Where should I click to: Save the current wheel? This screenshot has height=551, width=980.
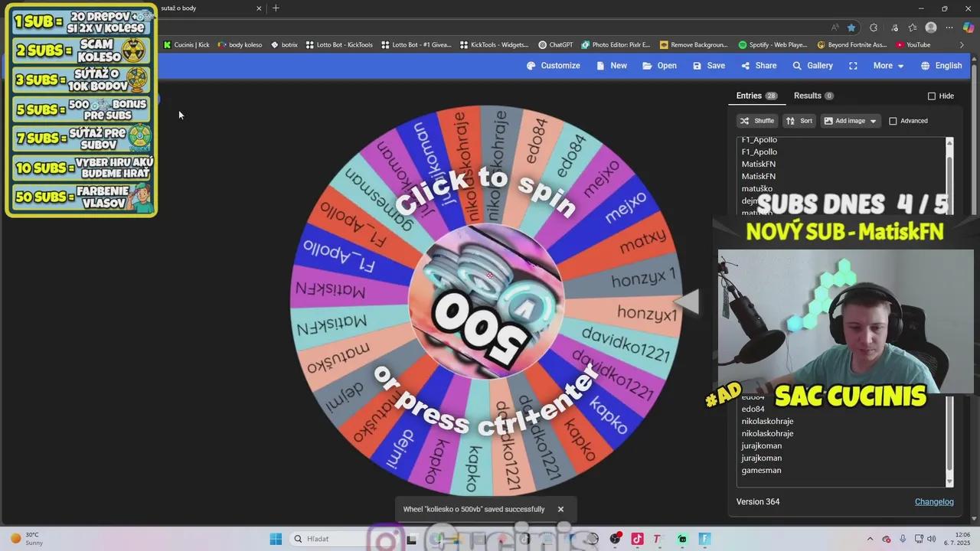708,66
